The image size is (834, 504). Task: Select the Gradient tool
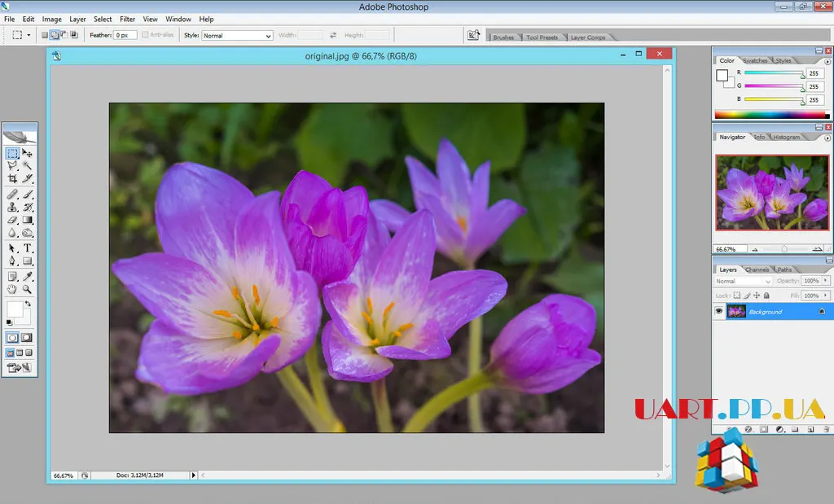27,220
